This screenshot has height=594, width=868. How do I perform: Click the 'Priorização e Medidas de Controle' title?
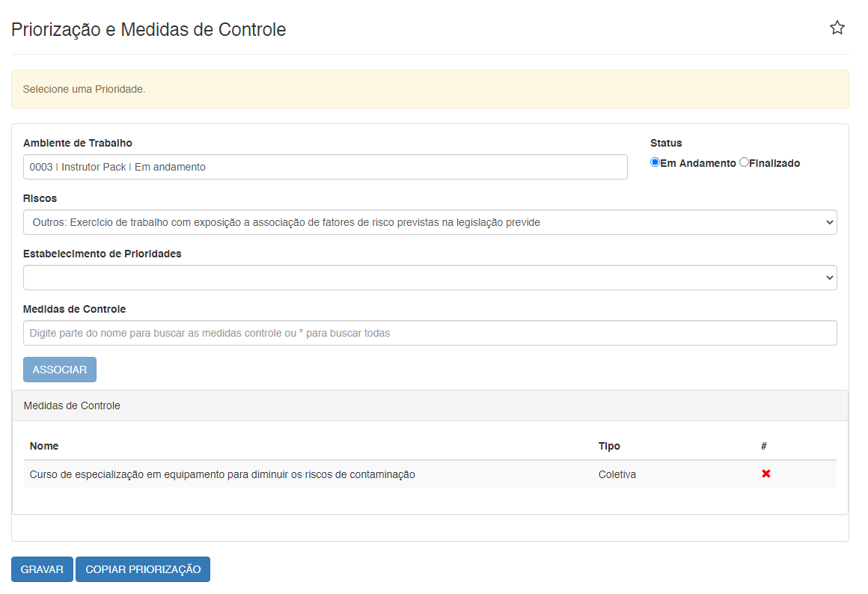148,29
